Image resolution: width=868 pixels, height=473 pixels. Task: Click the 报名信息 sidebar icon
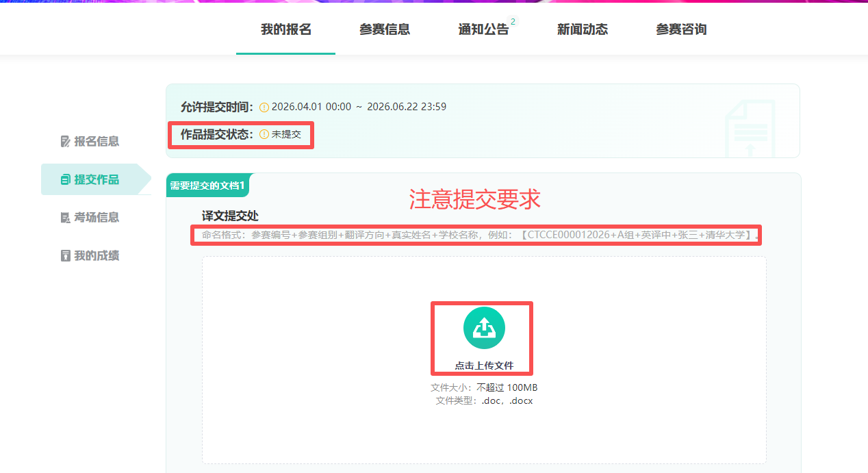pyautogui.click(x=66, y=142)
